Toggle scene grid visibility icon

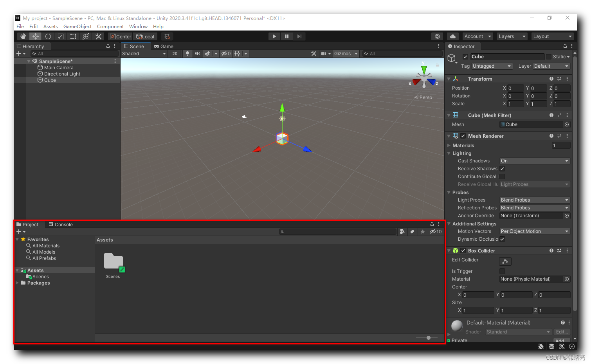pos(237,54)
